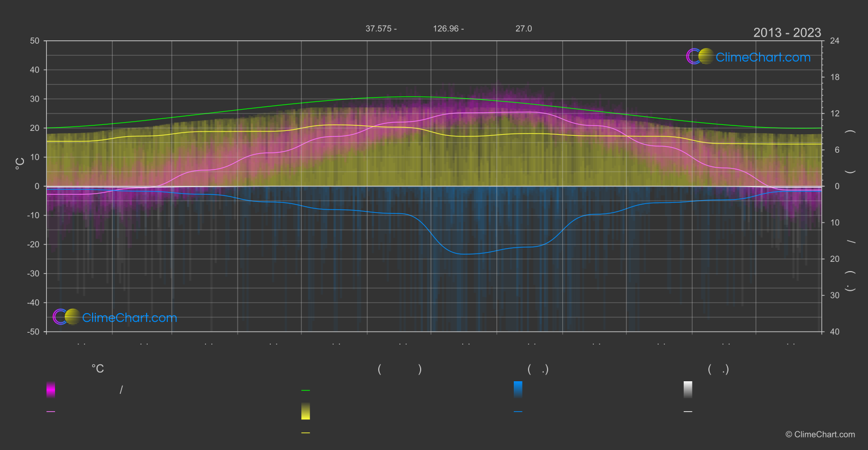The image size is (868, 450).
Task: Click the 27.0 elevation value in header
Action: (524, 29)
